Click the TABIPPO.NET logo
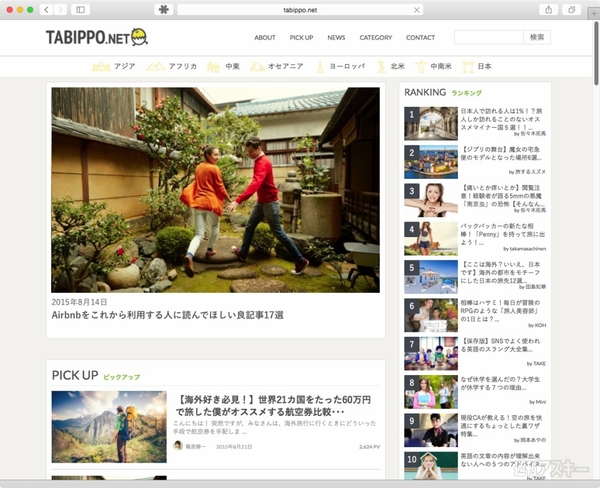This screenshot has height=488, width=600. coord(97,37)
